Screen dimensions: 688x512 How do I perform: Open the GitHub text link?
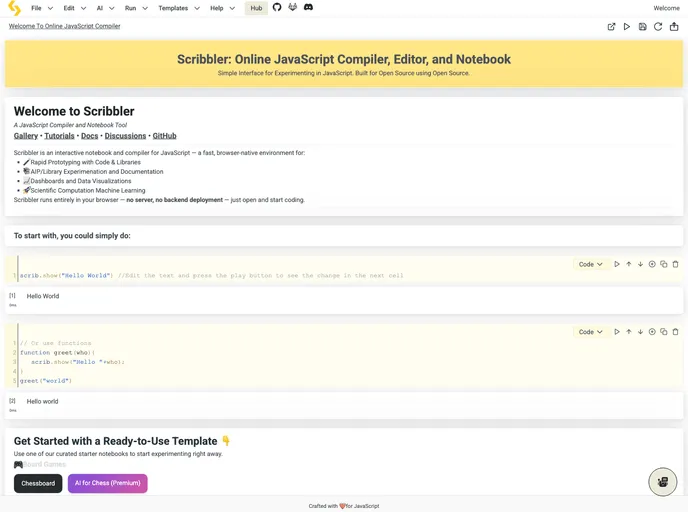[x=165, y=136]
